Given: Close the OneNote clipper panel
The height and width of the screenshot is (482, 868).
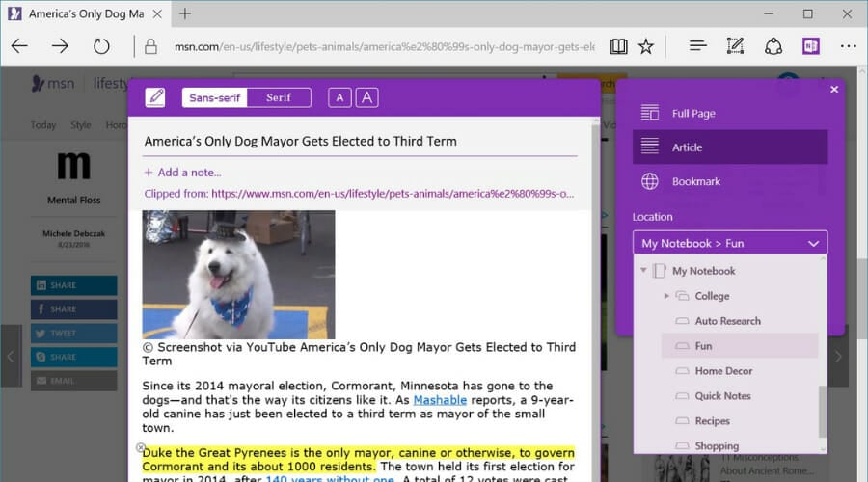Looking at the screenshot, I should pos(834,89).
